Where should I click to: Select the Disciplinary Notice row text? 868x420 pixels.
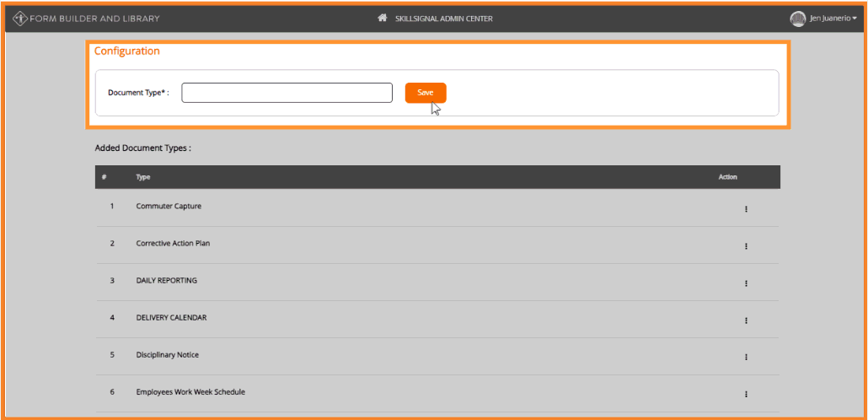tap(167, 354)
